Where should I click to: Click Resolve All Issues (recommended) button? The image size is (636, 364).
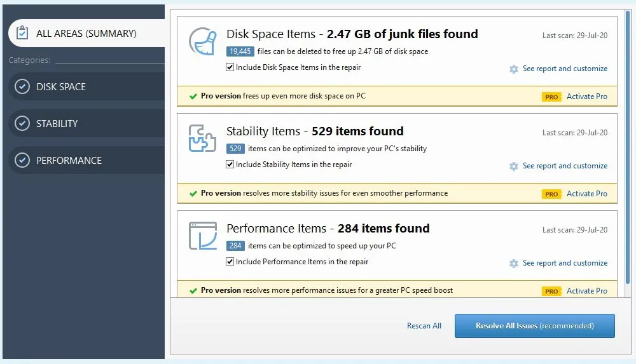(x=535, y=326)
